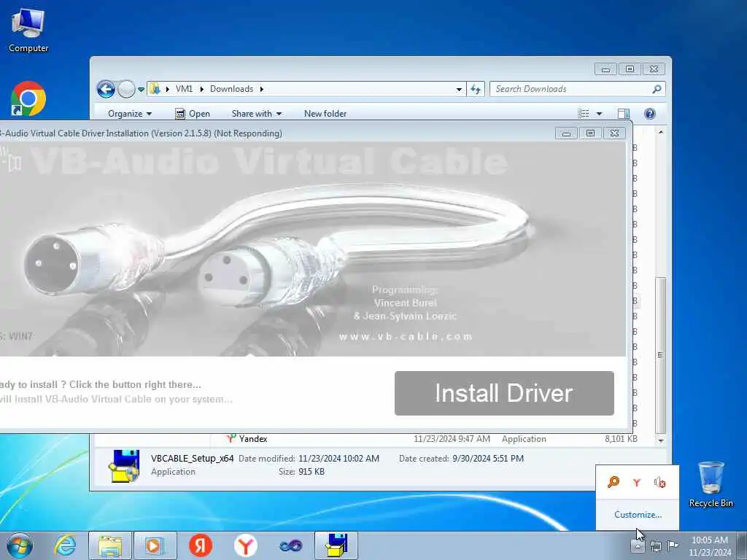Show the clock and date panel

(710, 545)
